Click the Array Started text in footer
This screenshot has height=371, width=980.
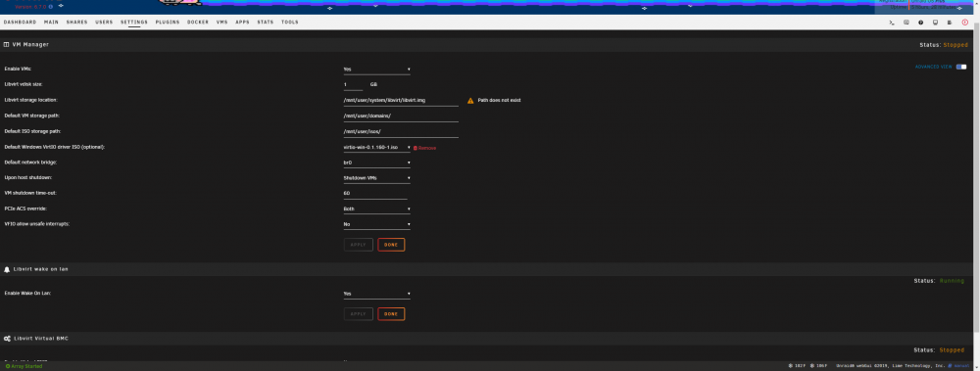[27, 366]
